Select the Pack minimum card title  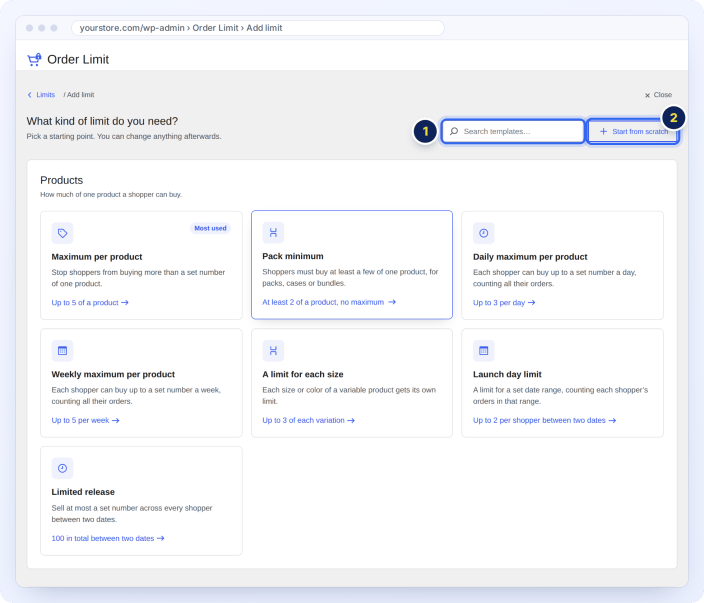click(293, 256)
